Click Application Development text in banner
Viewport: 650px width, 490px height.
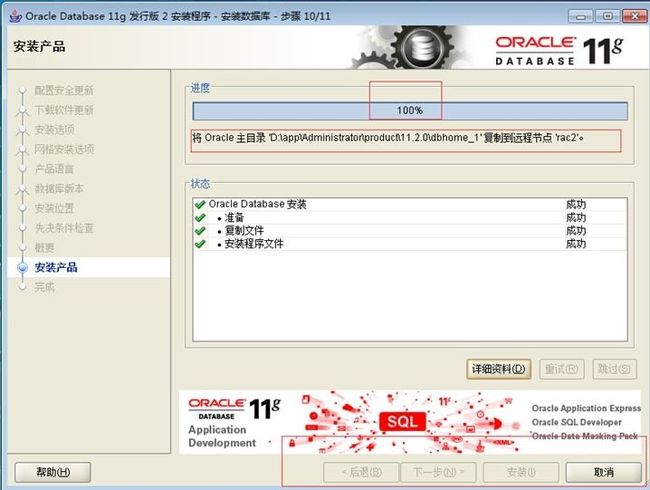tap(222, 436)
